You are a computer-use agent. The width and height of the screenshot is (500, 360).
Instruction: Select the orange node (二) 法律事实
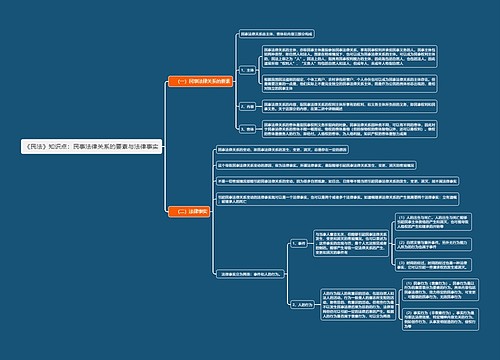(x=189, y=211)
